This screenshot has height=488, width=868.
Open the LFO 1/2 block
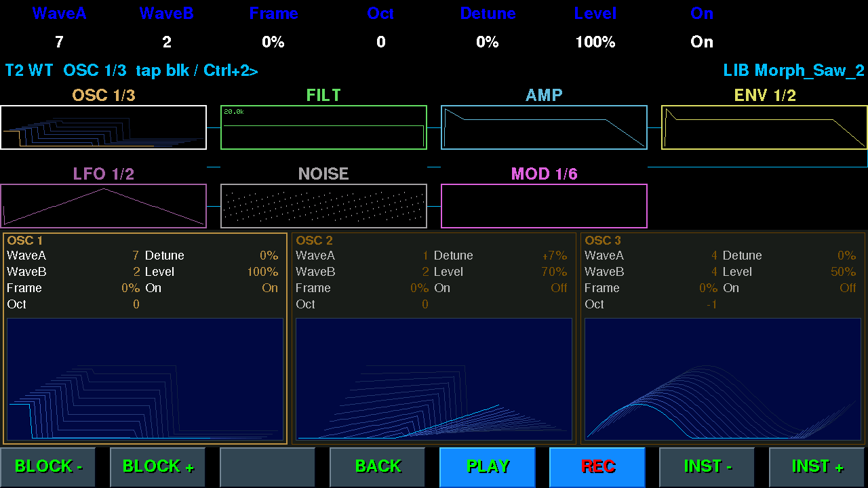103,206
